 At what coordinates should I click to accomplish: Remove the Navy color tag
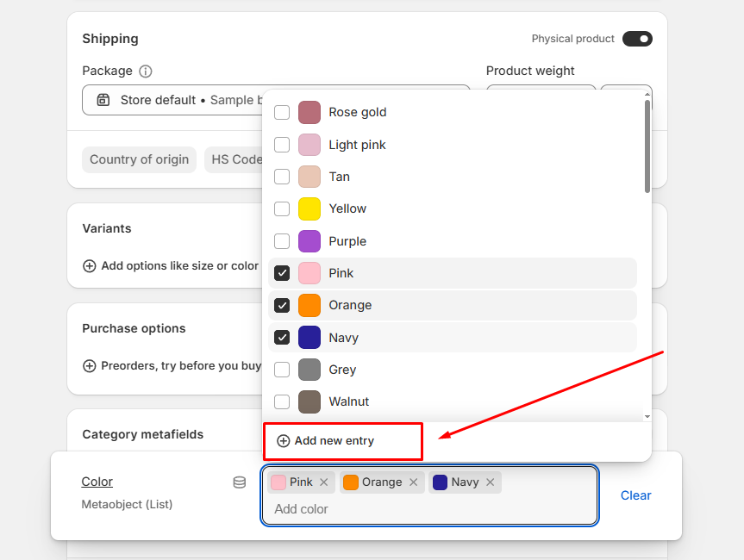(x=491, y=482)
